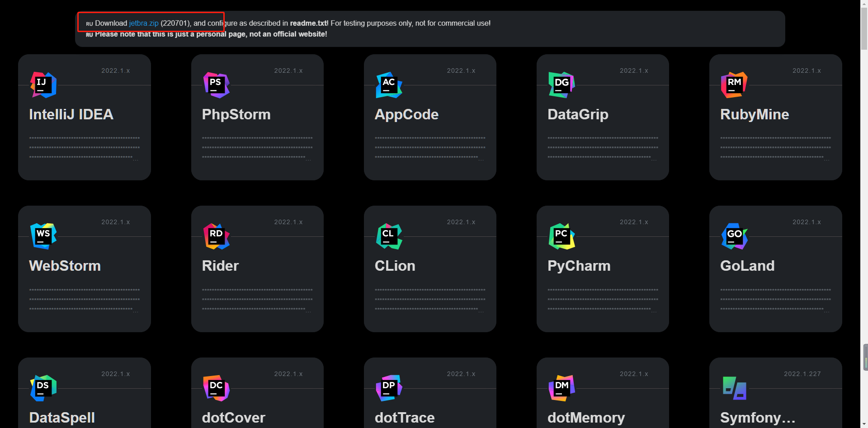Image resolution: width=868 pixels, height=428 pixels.
Task: Click the DataSpell DS logo icon
Action: pos(43,388)
